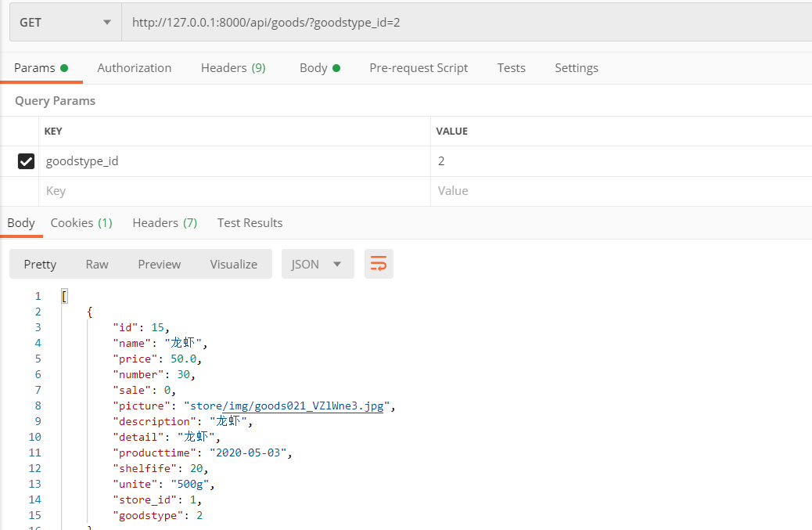Uncheck the goodstype_id parameter checkbox

tap(26, 161)
